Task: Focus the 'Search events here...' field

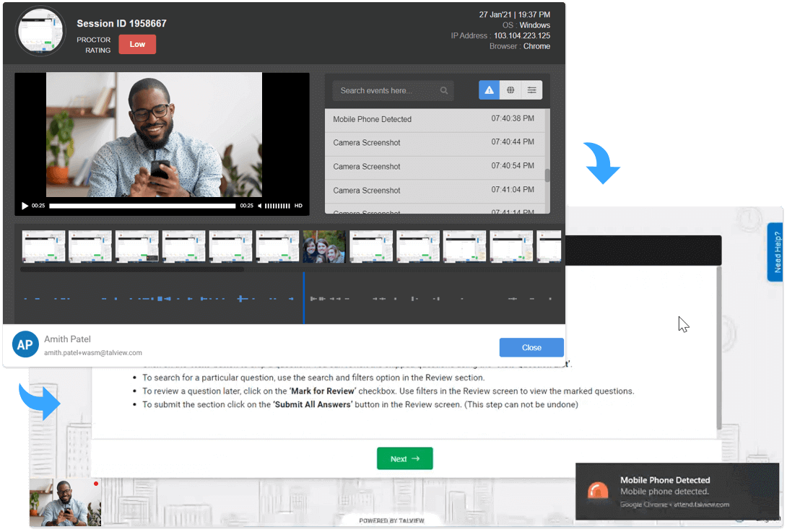Action: [393, 91]
